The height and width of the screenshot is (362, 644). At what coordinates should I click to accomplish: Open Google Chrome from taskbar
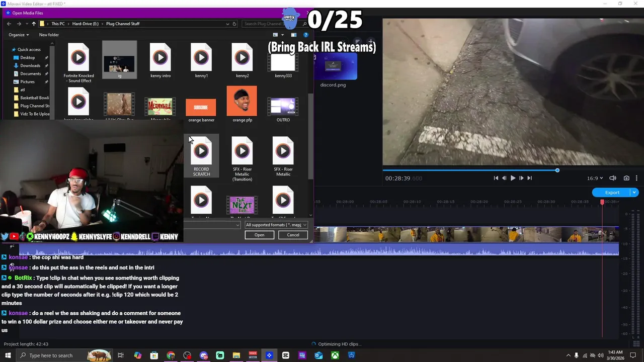171,355
